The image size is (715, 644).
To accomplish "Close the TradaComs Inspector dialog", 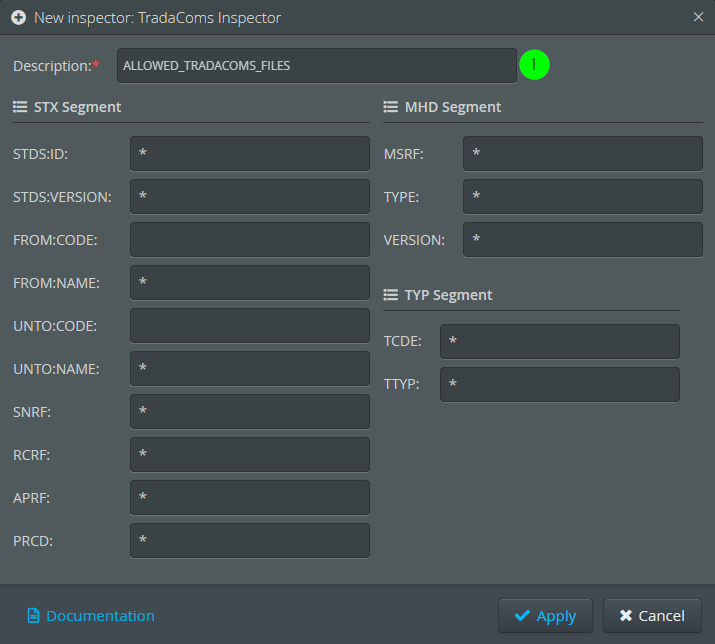I will click(x=698, y=17).
